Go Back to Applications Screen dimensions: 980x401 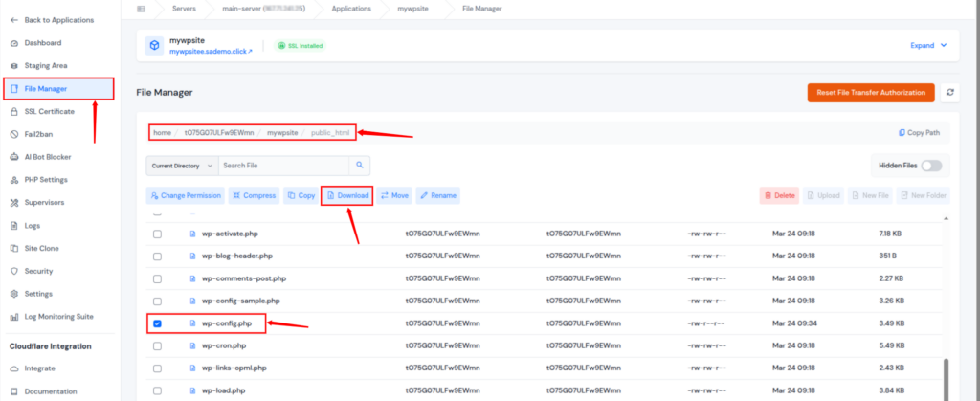coord(58,20)
